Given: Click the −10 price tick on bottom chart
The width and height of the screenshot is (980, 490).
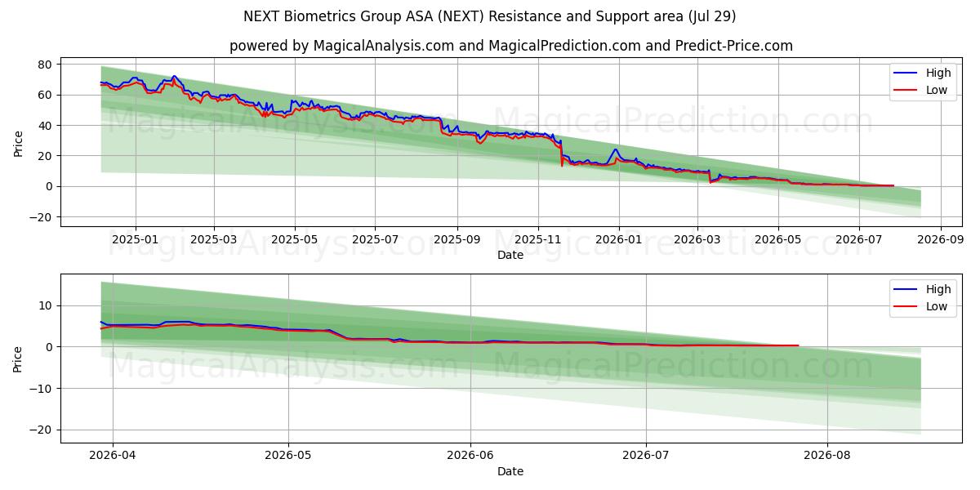Looking at the screenshot, I should click(41, 388).
